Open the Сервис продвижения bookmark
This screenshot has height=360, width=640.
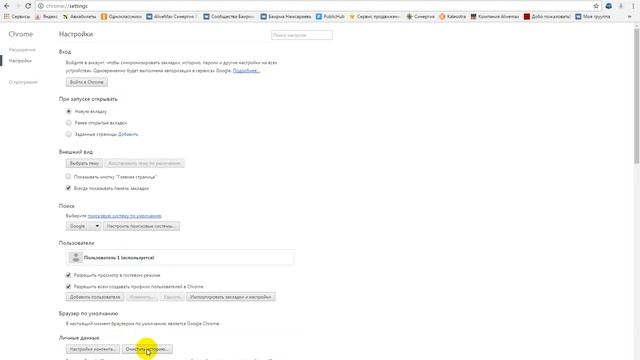pos(375,17)
